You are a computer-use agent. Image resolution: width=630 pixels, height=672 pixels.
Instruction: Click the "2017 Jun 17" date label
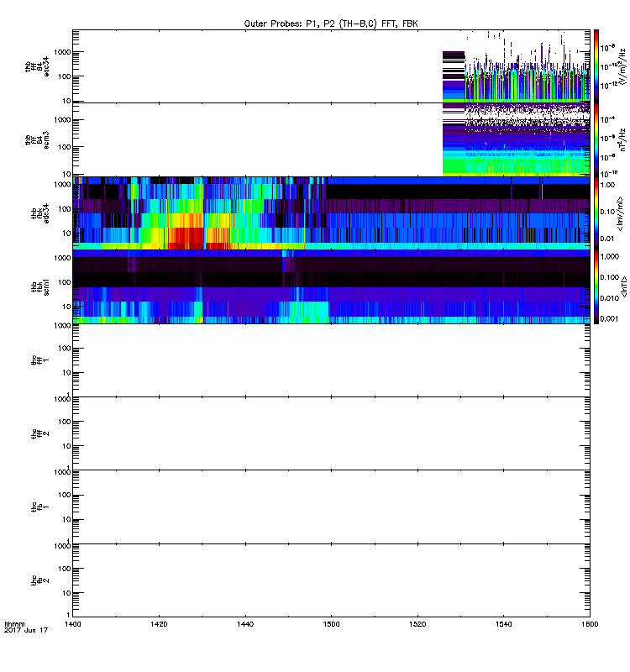(x=26, y=630)
